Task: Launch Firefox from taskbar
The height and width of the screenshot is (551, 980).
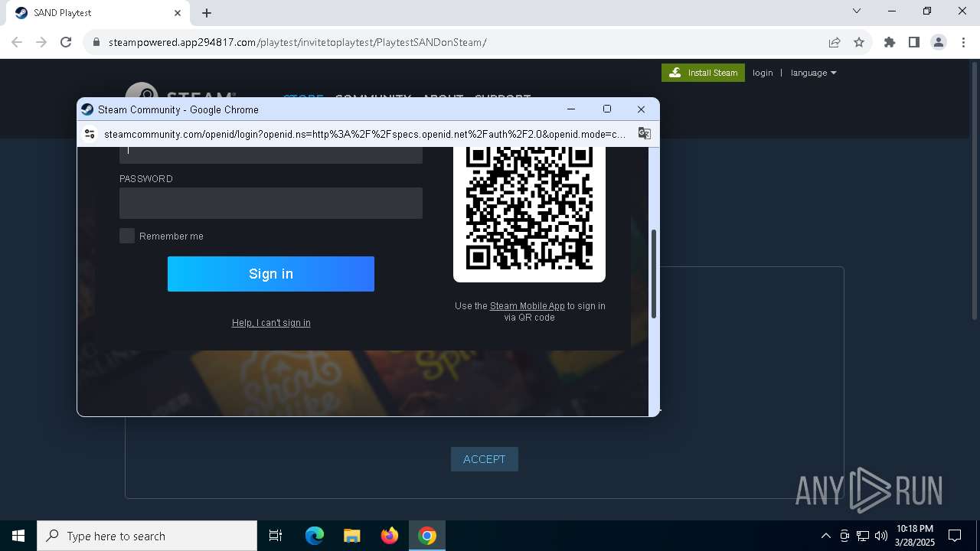Action: 390,536
